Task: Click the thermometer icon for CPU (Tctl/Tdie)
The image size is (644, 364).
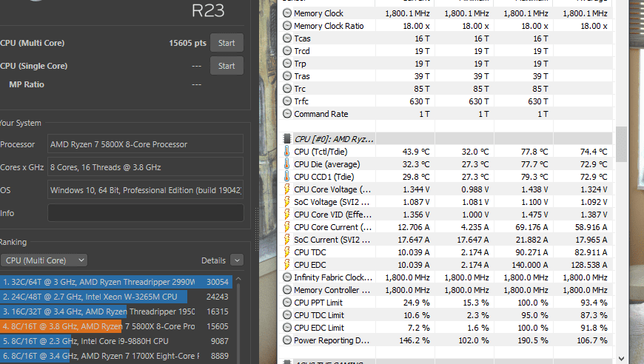Action: click(287, 152)
